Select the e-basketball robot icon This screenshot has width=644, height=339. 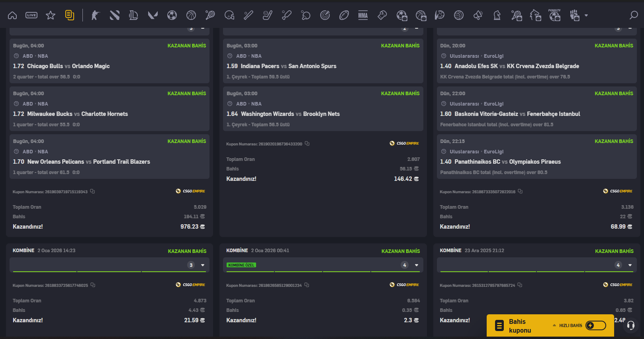tap(421, 16)
